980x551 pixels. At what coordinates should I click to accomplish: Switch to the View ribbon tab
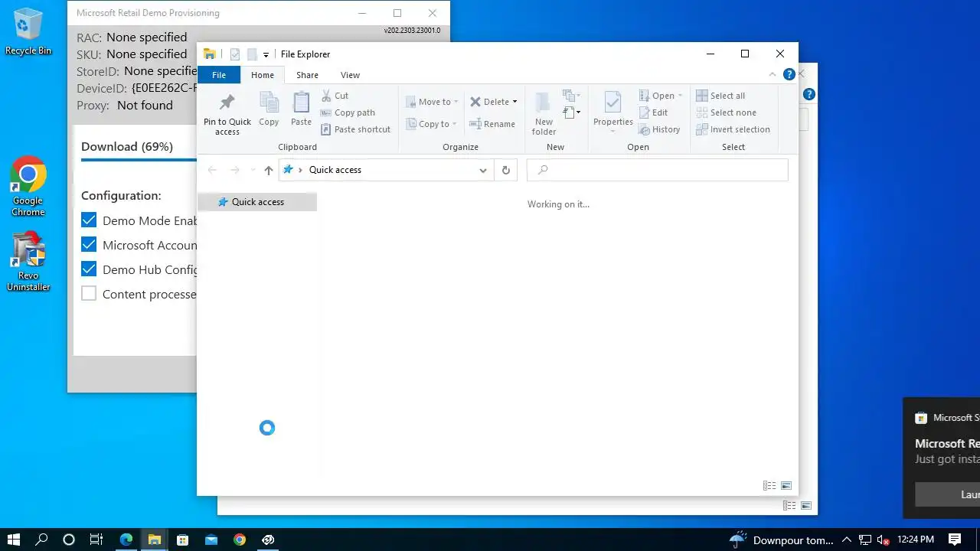point(350,75)
